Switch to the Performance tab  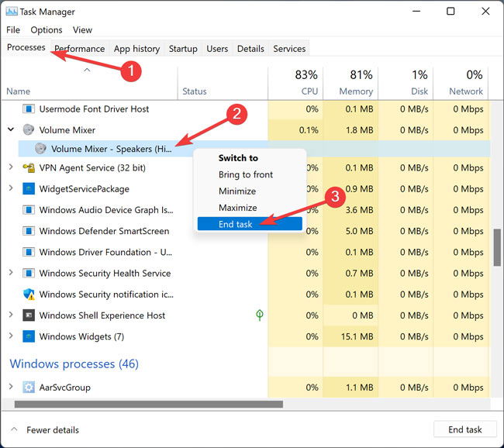(x=79, y=49)
